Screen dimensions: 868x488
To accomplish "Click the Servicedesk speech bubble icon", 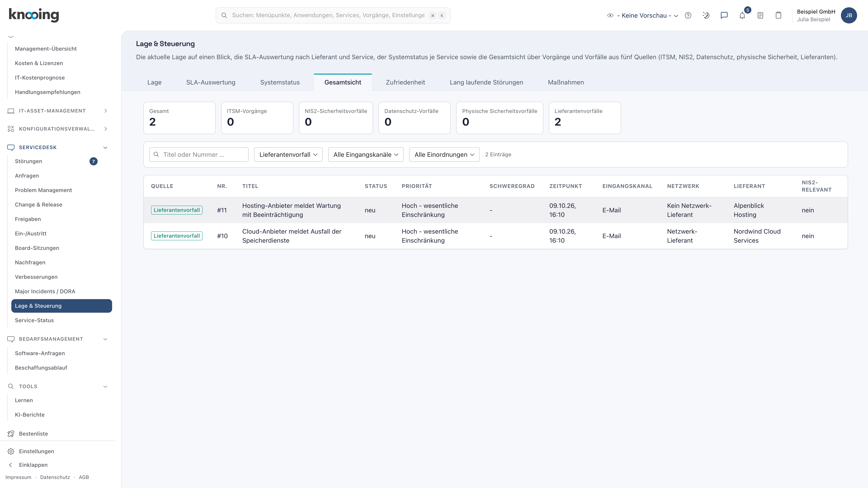I will [11, 148].
